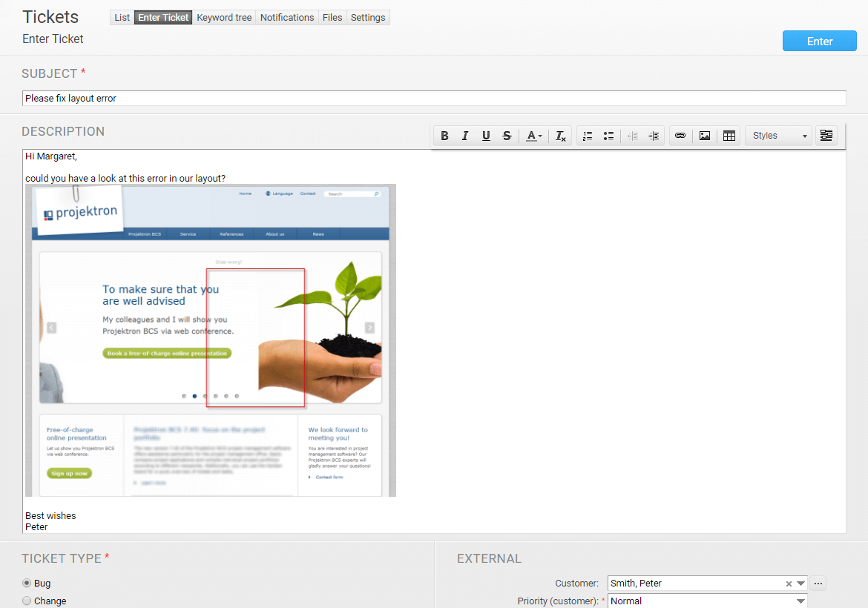Image resolution: width=868 pixels, height=608 pixels.
Task: Click the blue Enter button
Action: click(x=819, y=41)
